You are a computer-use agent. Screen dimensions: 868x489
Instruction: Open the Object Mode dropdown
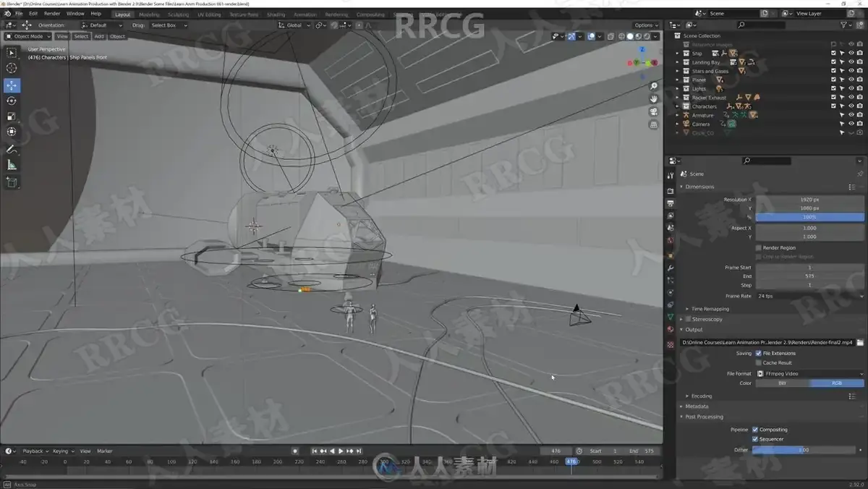(x=28, y=36)
